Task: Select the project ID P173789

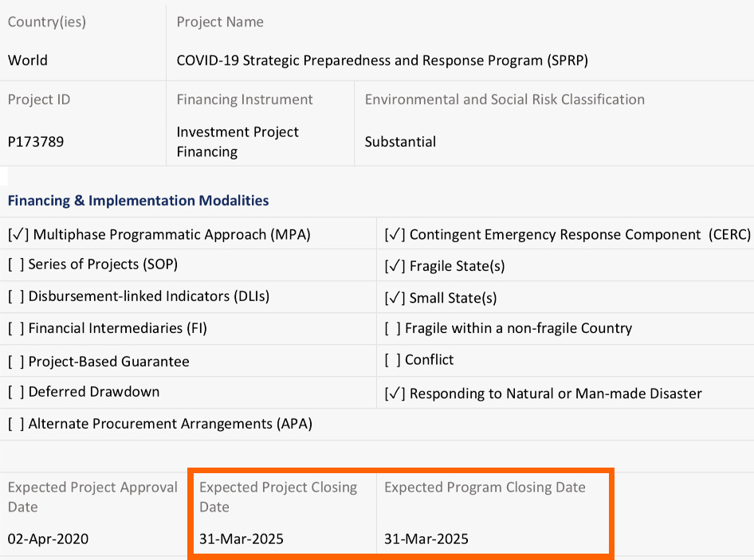Action: [x=36, y=142]
